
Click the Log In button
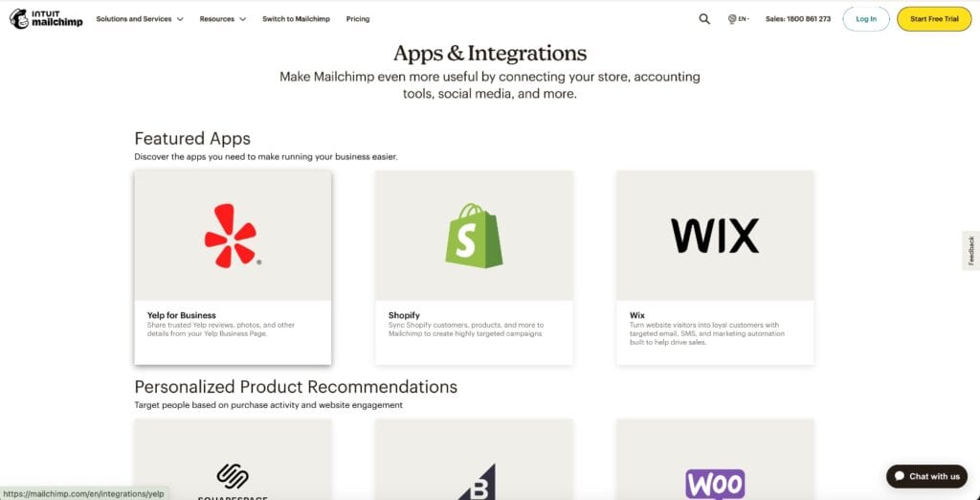click(x=865, y=19)
